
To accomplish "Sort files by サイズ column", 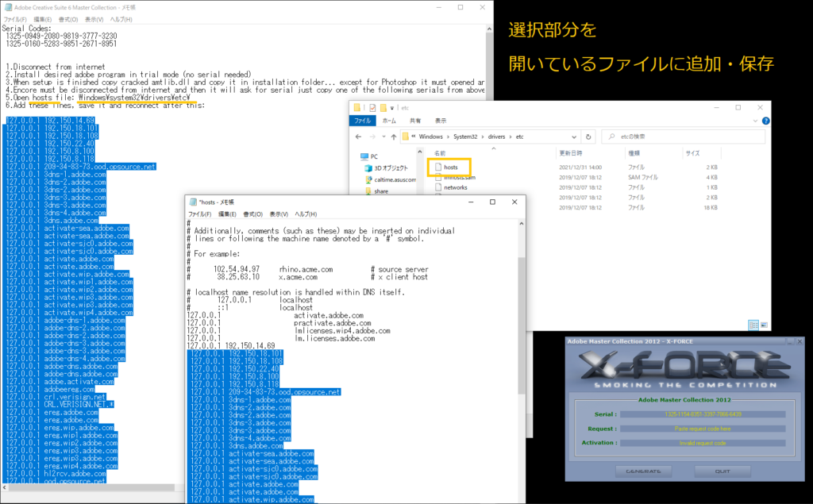I will pyautogui.click(x=692, y=153).
